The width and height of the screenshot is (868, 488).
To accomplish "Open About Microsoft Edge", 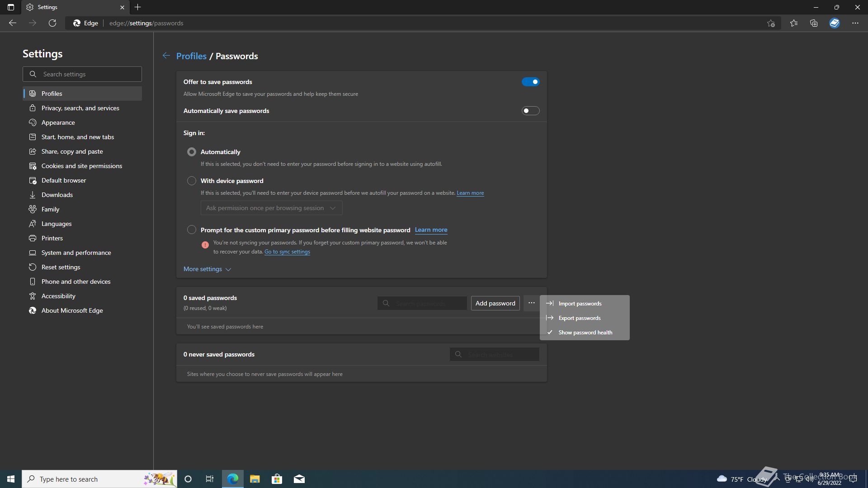I will 82,310.
